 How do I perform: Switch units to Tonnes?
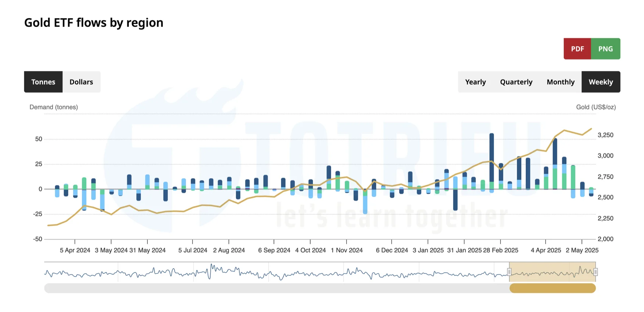(43, 82)
